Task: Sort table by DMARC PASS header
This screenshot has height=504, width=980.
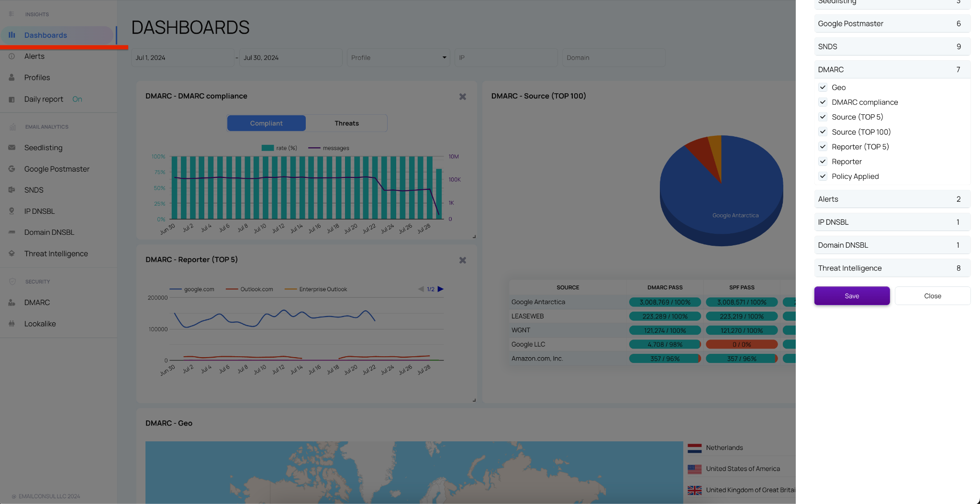Action: tap(665, 287)
